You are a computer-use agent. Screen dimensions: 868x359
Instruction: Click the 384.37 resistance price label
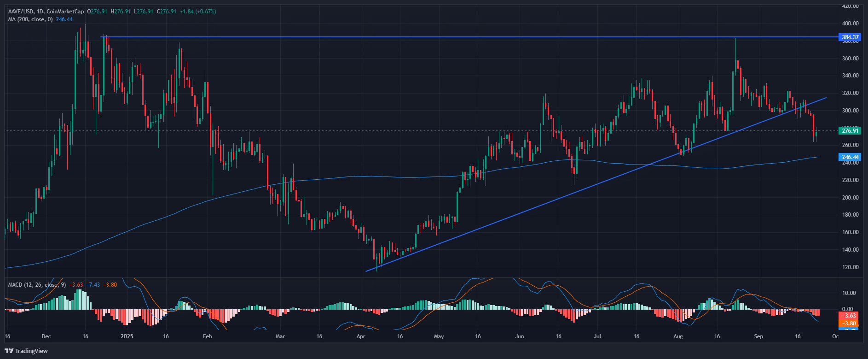point(850,37)
